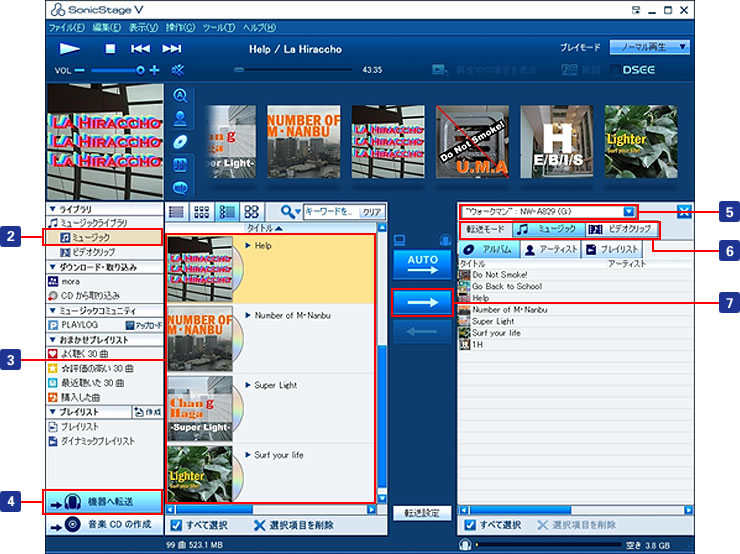Open the 購入した曲 list
This screenshot has width=740, height=554.
click(74, 397)
